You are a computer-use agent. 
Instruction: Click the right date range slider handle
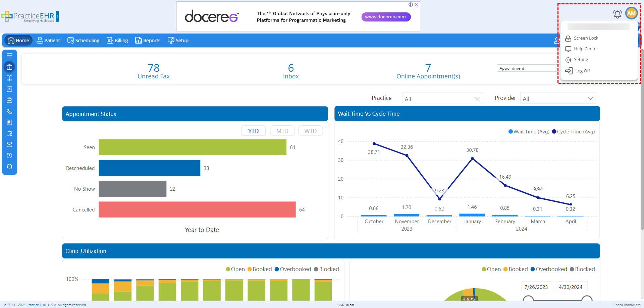coord(587,298)
